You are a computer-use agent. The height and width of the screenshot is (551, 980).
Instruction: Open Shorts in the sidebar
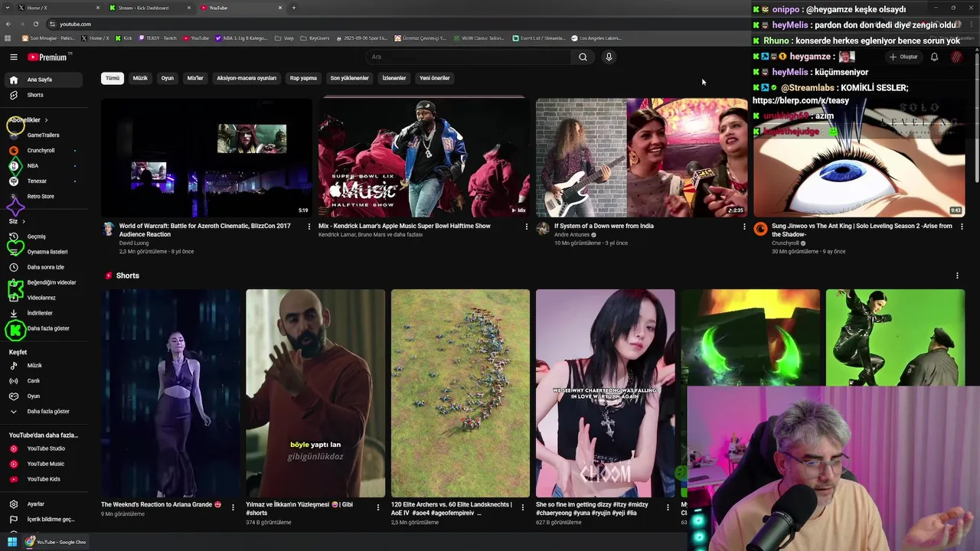45,95
